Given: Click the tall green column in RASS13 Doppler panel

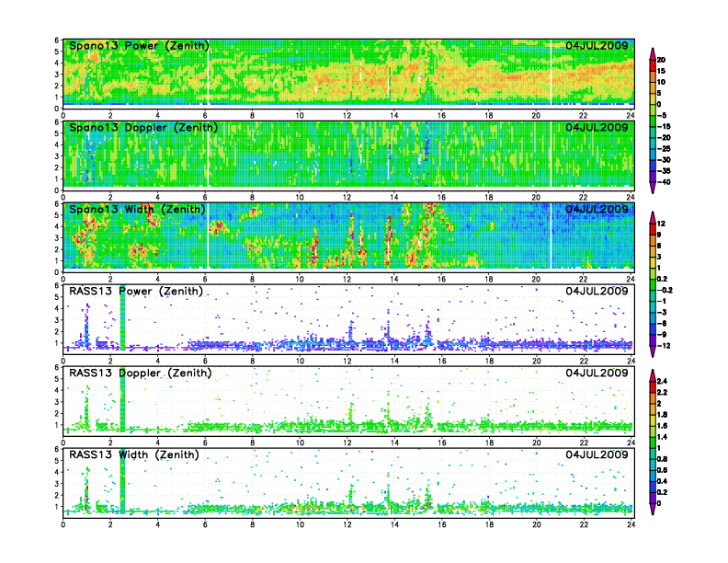Looking at the screenshot, I should pos(122,399).
